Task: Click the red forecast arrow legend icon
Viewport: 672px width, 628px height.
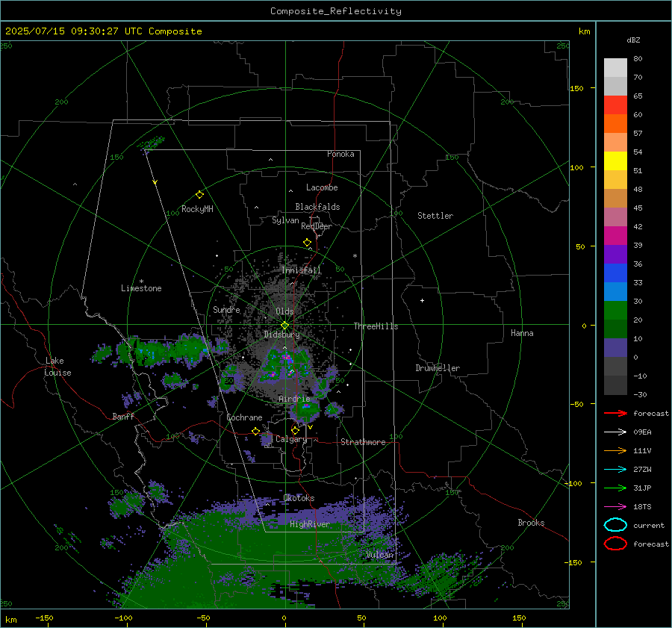Action: [x=615, y=413]
